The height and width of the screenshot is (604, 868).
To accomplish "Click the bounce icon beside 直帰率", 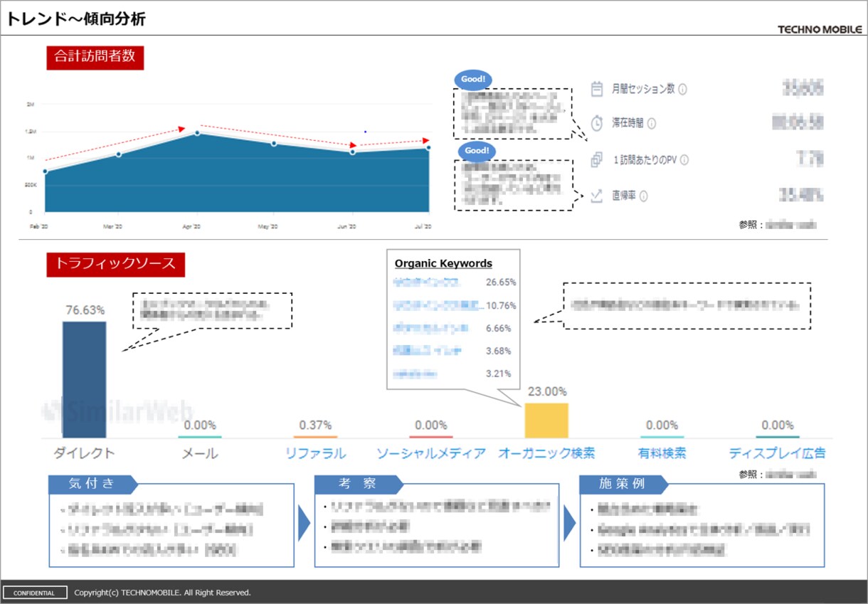I will (597, 196).
